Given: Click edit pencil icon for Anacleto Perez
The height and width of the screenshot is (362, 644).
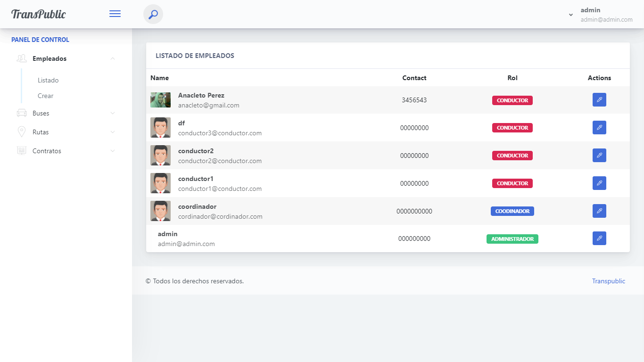Looking at the screenshot, I should [x=599, y=100].
